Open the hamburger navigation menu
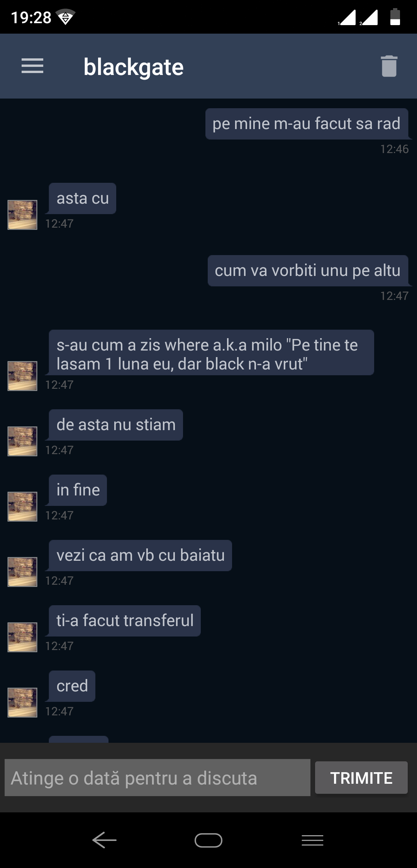Screen dimensions: 417x868 click(32, 66)
